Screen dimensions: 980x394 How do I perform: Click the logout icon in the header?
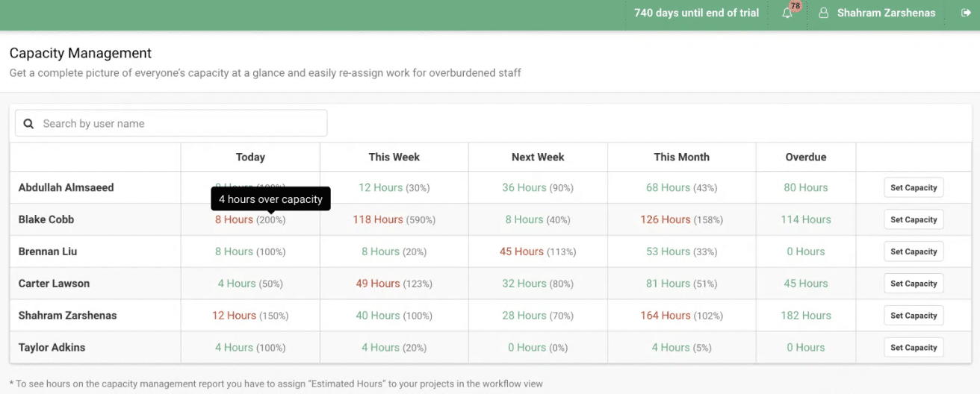(966, 13)
